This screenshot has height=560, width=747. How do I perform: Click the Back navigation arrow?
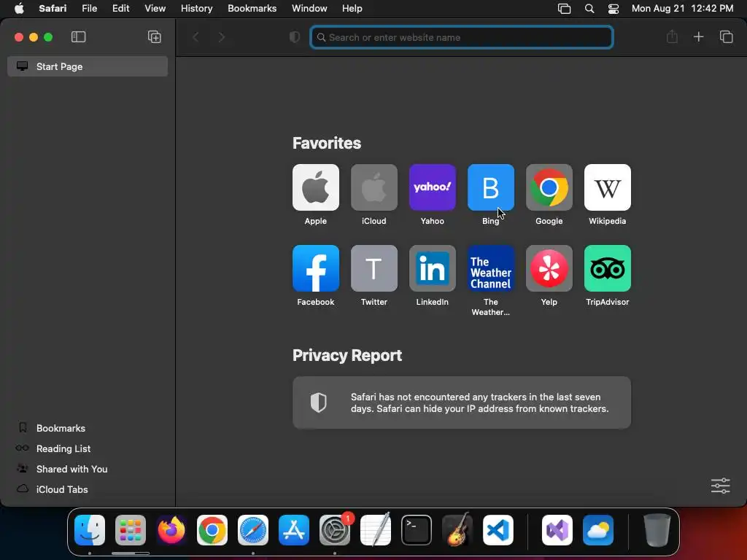click(196, 36)
